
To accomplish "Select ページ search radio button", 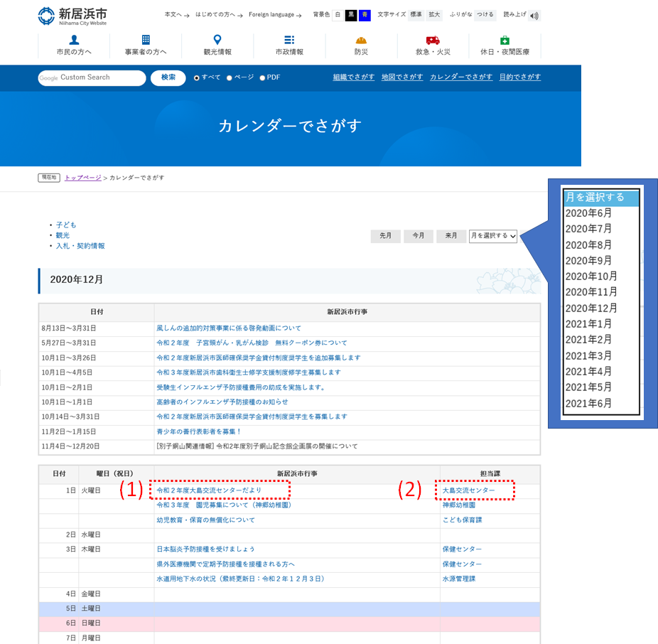I will (229, 78).
